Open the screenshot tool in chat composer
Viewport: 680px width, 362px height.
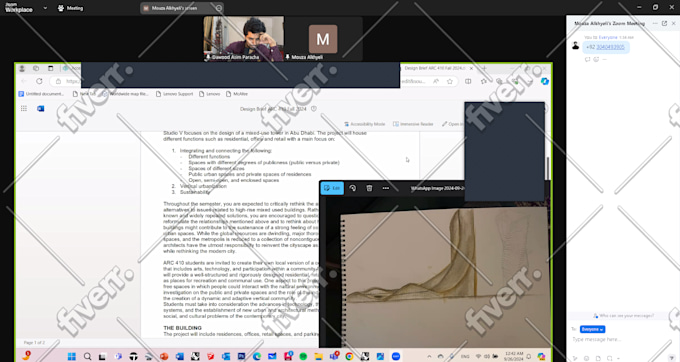(610, 358)
